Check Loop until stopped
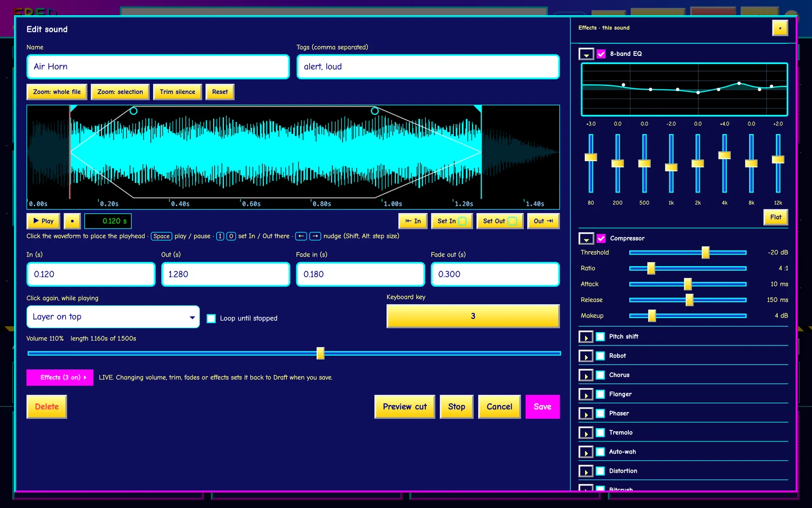This screenshot has height=508, width=812. 211,319
